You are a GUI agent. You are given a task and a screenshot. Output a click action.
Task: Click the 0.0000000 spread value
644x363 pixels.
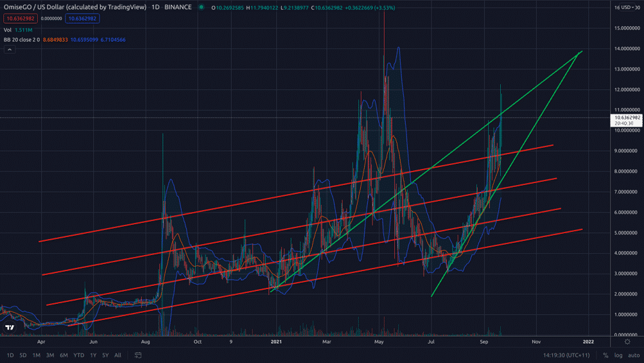(51, 19)
